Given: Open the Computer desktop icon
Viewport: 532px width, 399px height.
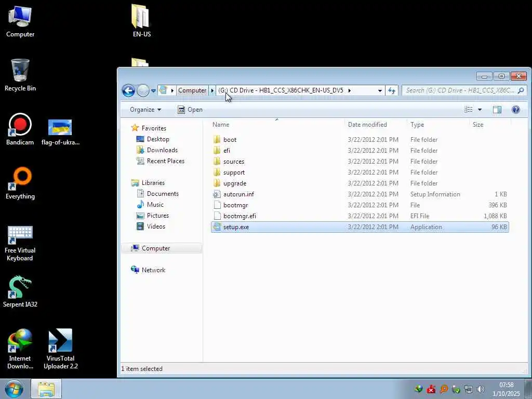Looking at the screenshot, I should [20, 22].
